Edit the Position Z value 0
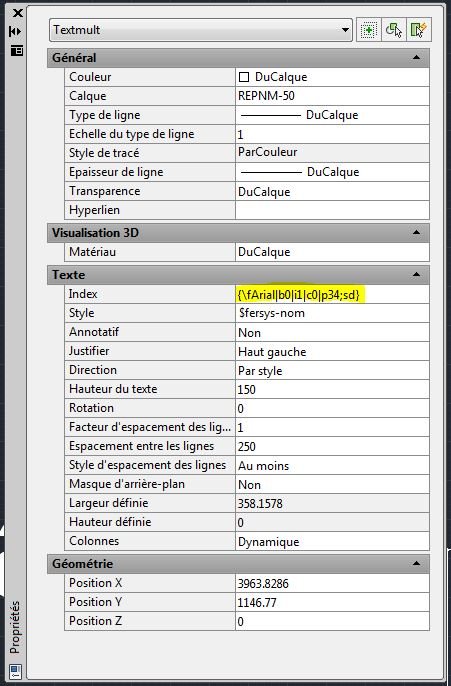The image size is (451, 686). 332,621
